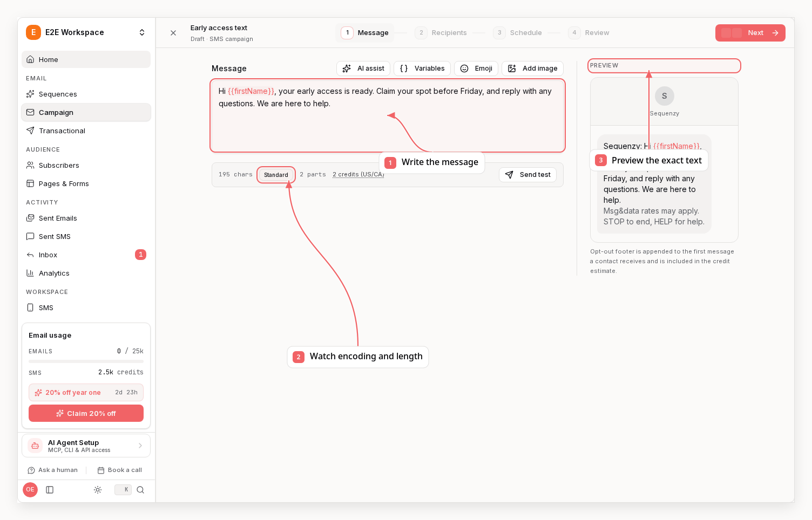The width and height of the screenshot is (812, 520).
Task: Click the paper plane icon on Send test
Action: pyautogui.click(x=509, y=175)
